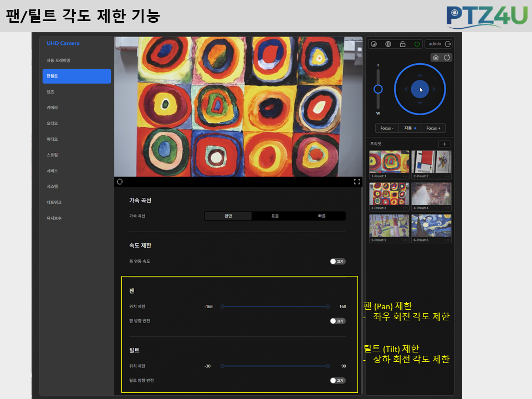Click the pan limit slider left handle at -168
Viewport: 532px width, 399px height.
(222, 306)
